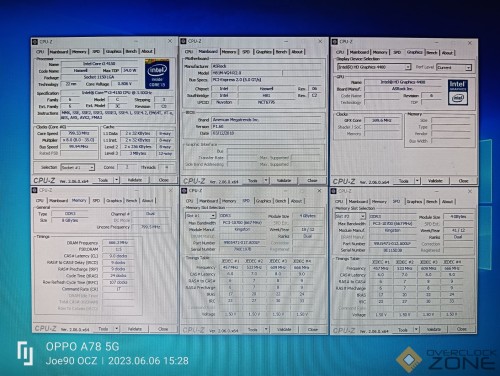Switch to the Bench tab in the top-left window
Viewport: 500px width, 376px height.
click(131, 51)
